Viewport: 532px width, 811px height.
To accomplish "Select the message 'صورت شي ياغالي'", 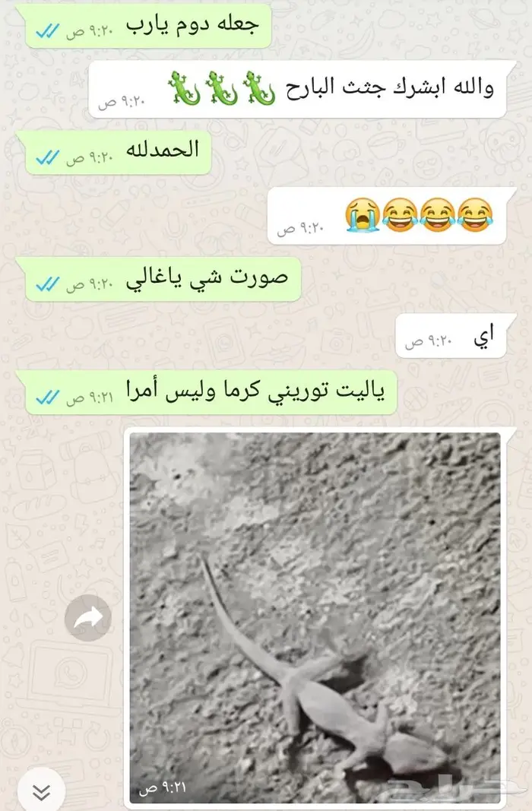I will click(163, 279).
